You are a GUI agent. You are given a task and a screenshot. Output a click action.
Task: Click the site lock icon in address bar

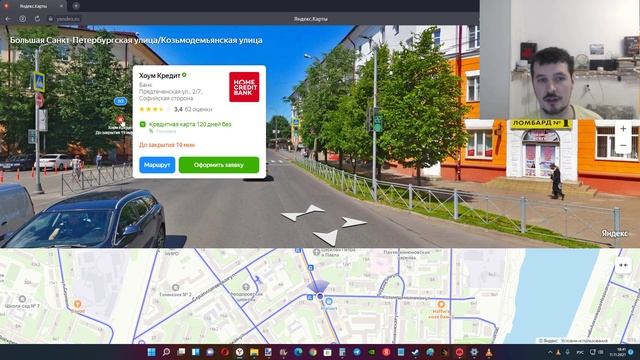(x=51, y=19)
